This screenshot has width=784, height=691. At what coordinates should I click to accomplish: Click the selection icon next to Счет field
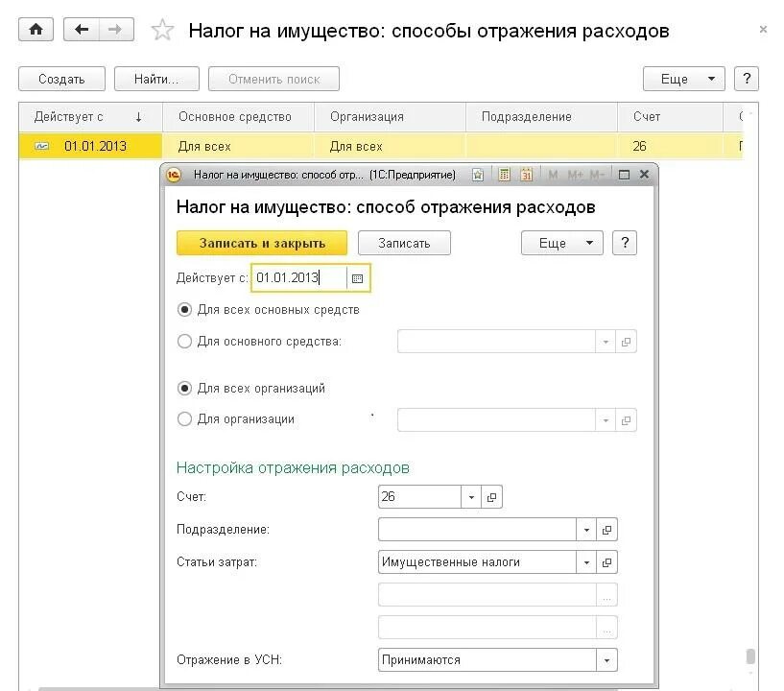(x=491, y=496)
